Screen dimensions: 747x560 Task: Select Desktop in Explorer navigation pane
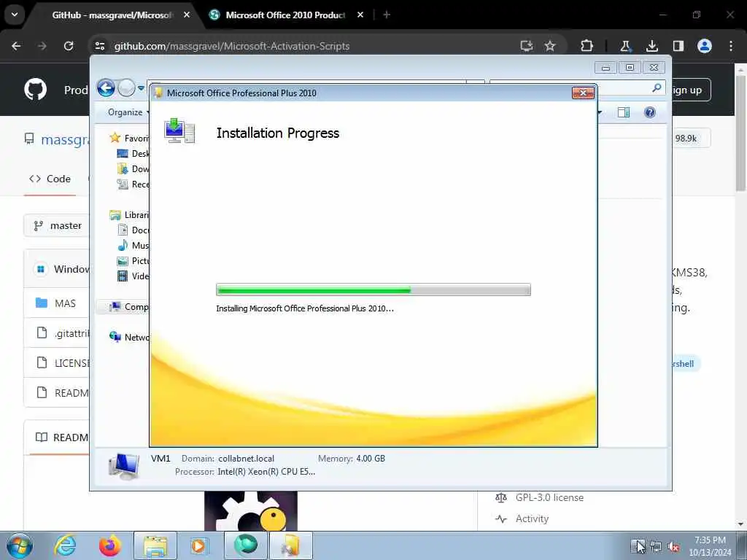coord(133,153)
